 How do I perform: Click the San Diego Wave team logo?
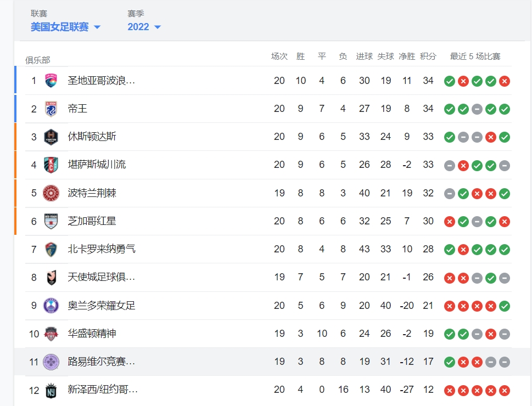pyautogui.click(x=51, y=81)
